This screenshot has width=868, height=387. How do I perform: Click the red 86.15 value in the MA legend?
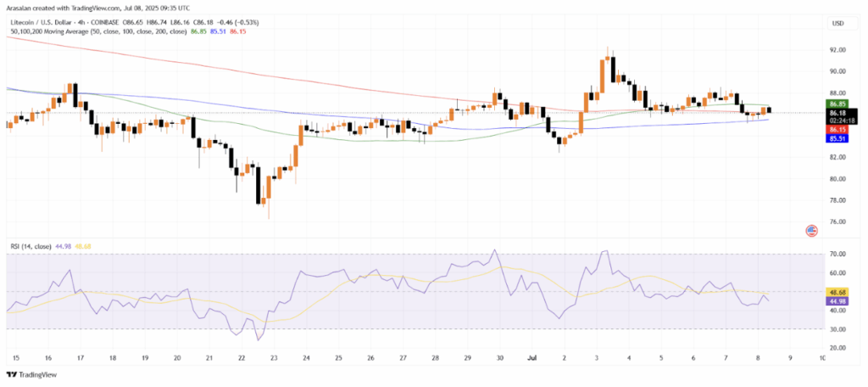pos(238,31)
